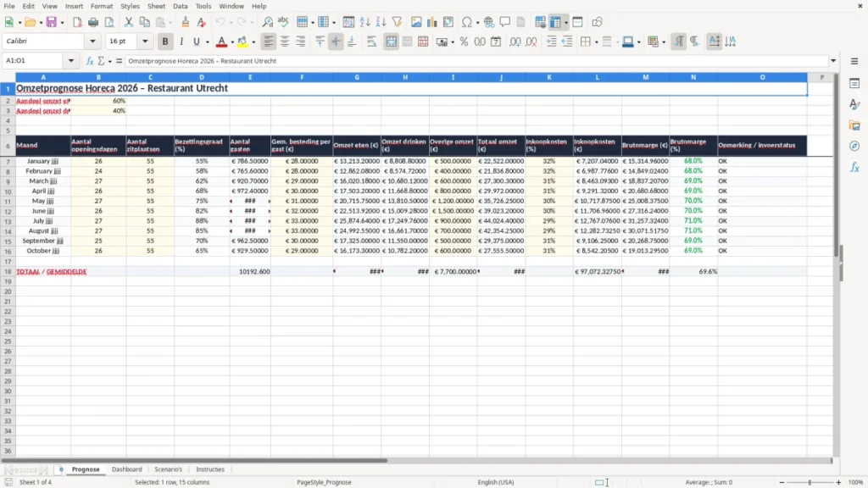
Task: Click the Insert special character icon
Action: [x=467, y=22]
